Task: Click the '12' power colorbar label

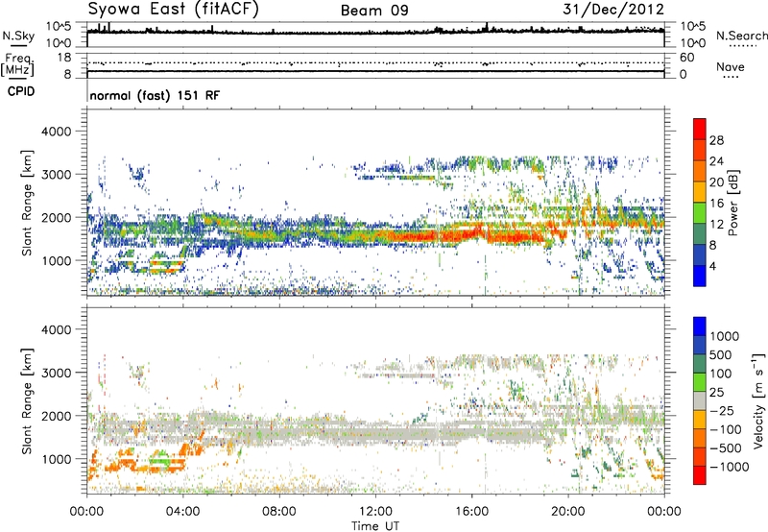Action: click(716, 225)
